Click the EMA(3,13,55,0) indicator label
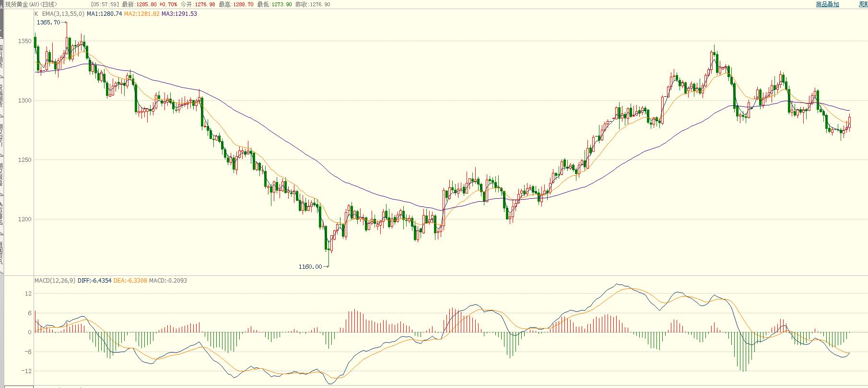 click(x=63, y=14)
